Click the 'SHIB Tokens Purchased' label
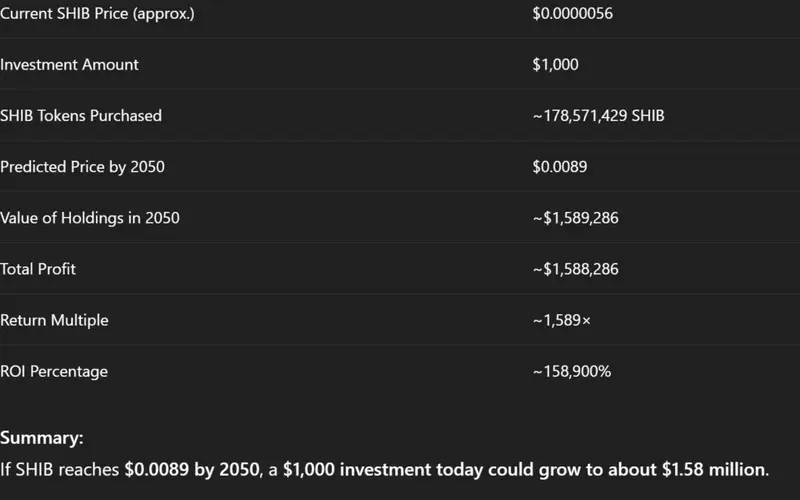This screenshot has height=500, width=800. [x=81, y=116]
